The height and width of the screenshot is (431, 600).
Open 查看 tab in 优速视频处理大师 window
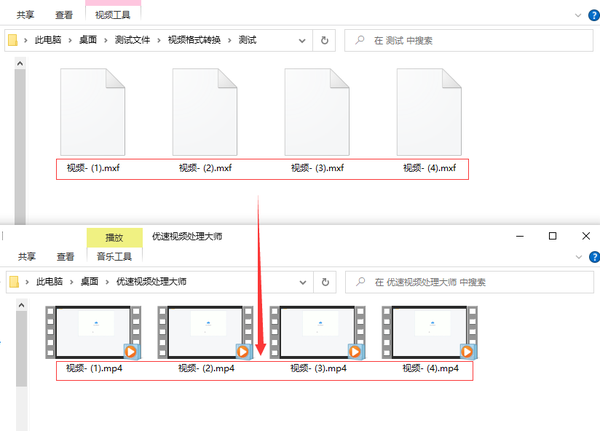(x=65, y=256)
